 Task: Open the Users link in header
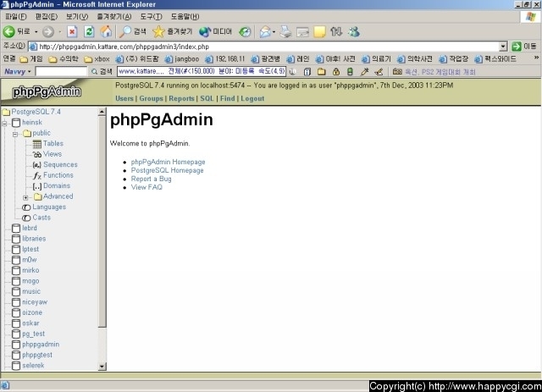[x=124, y=98]
